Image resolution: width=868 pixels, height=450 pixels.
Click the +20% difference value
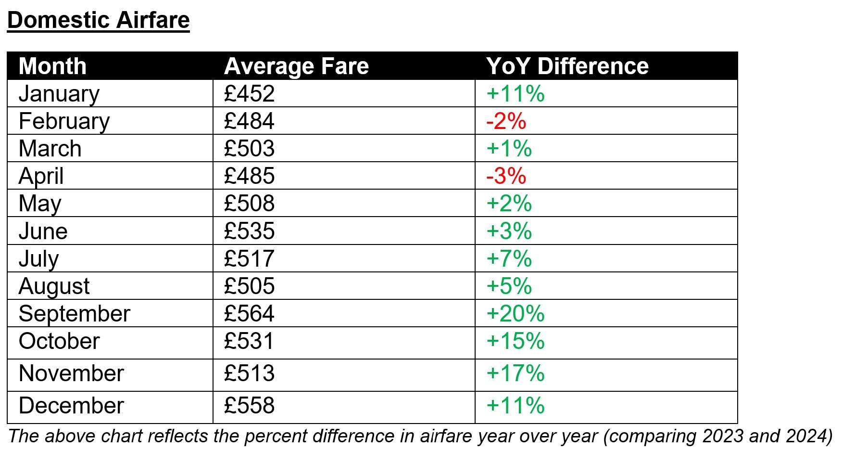pos(515,313)
